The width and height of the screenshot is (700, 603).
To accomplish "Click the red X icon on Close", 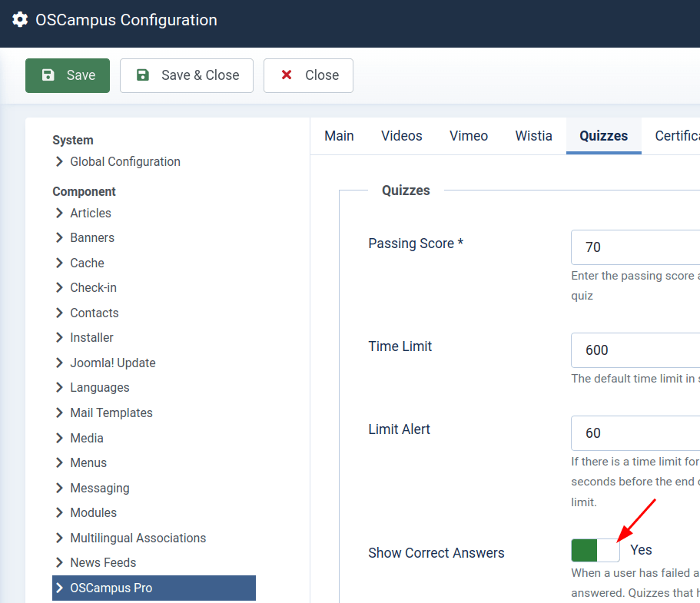I will coord(287,75).
